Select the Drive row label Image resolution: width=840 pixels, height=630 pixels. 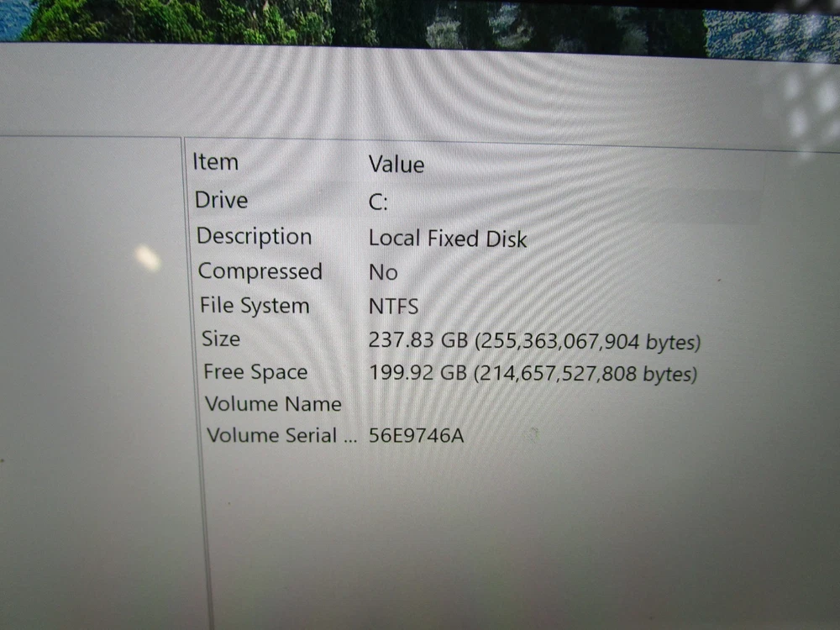(x=222, y=200)
